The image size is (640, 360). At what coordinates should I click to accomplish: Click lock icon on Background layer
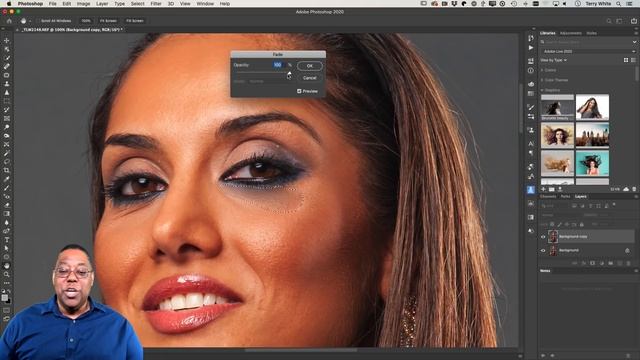pyautogui.click(x=627, y=250)
